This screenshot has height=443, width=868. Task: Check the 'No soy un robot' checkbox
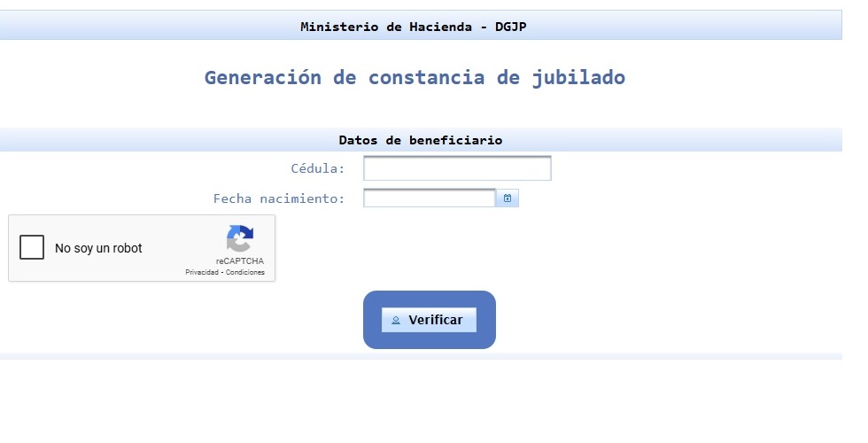(32, 248)
